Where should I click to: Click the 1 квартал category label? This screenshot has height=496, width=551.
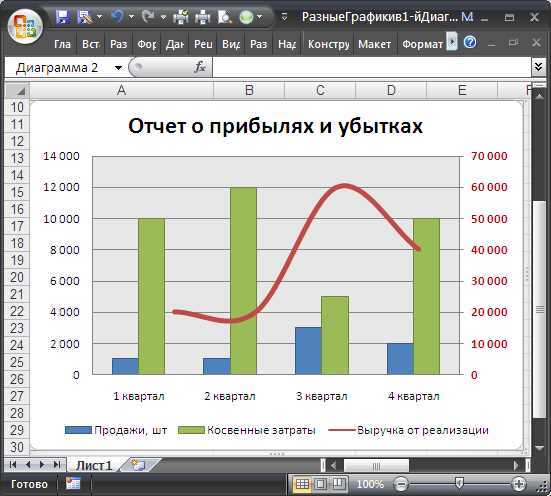coord(139,396)
